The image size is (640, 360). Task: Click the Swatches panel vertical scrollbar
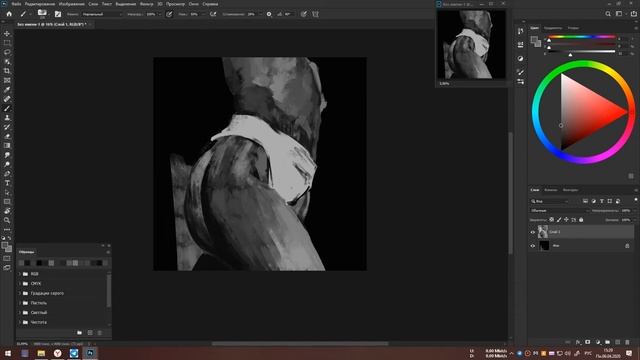tap(109, 291)
